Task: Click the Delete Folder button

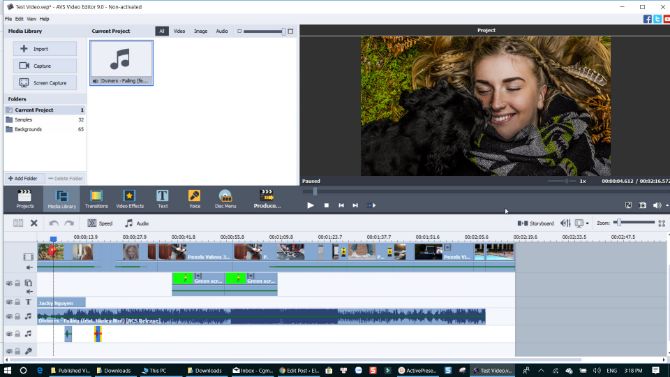Action: coord(65,178)
